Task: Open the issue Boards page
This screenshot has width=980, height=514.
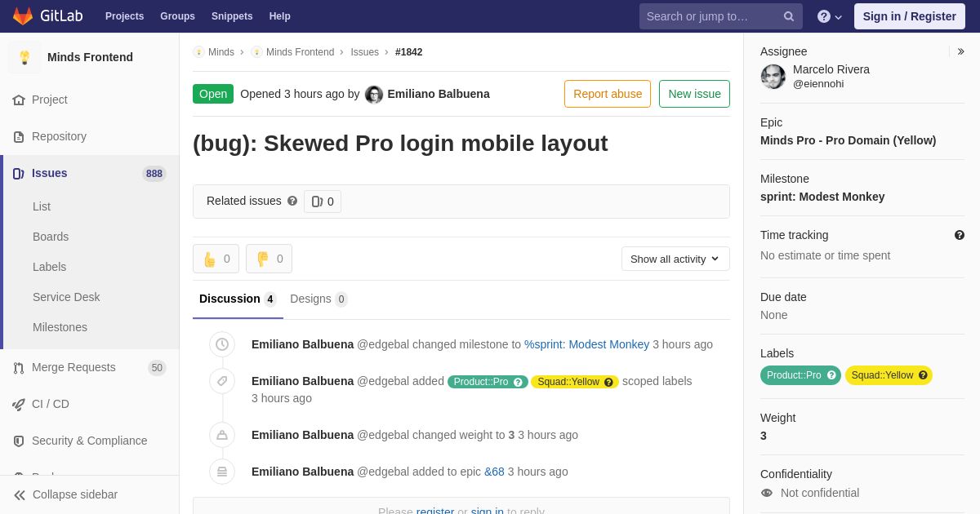Action: (51, 237)
